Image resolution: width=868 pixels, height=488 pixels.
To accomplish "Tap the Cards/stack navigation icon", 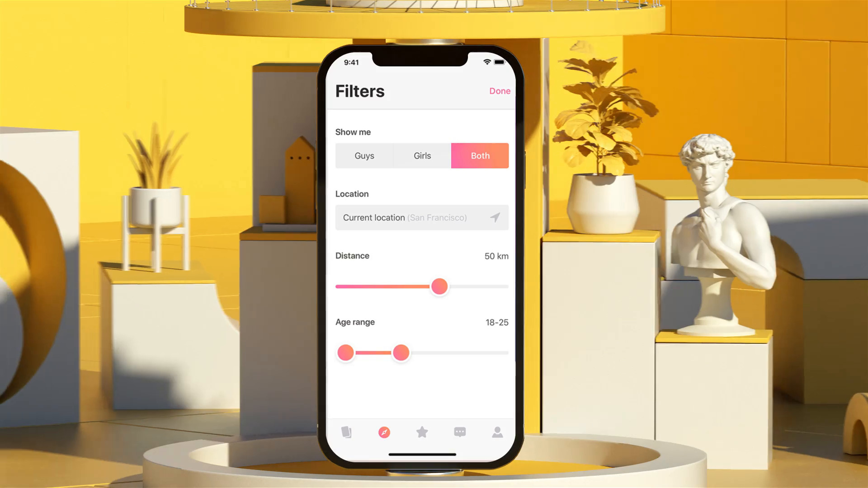I will (346, 432).
